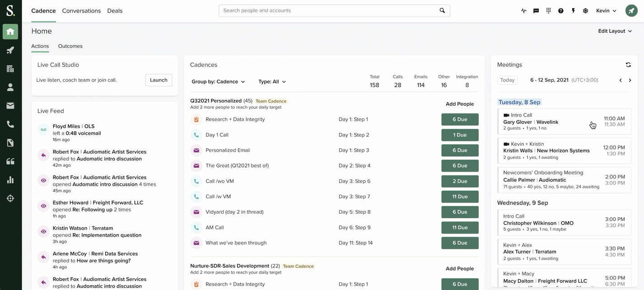The width and height of the screenshot is (644, 290).
Task: Click 11 Due button for AM Call
Action: pos(459,228)
